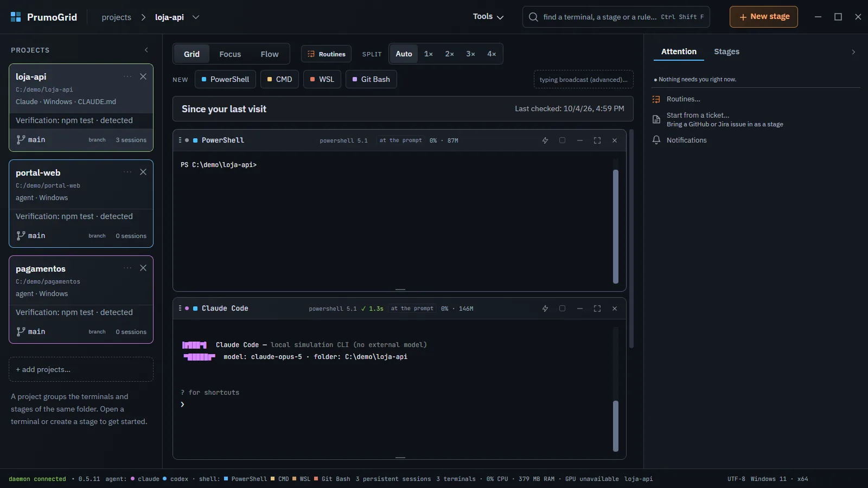Click the search terminal, stage or rule field
Image resolution: width=868 pixels, height=488 pixels.
point(616,17)
